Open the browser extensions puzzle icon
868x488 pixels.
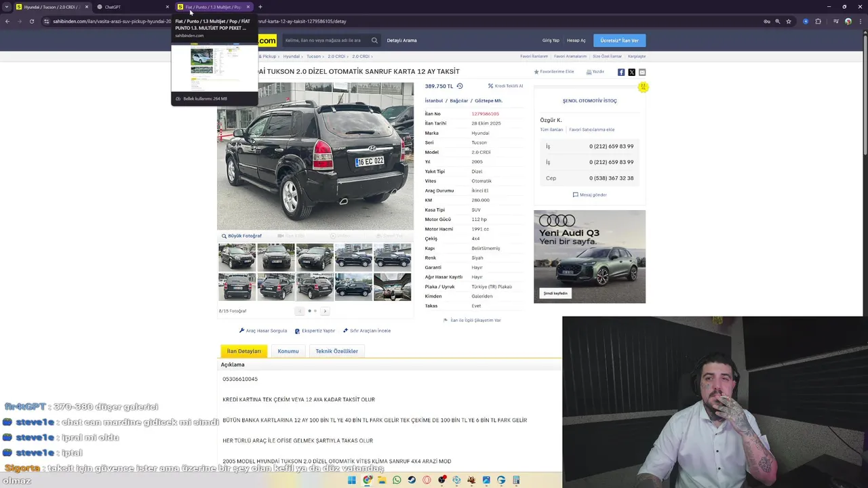tap(818, 21)
